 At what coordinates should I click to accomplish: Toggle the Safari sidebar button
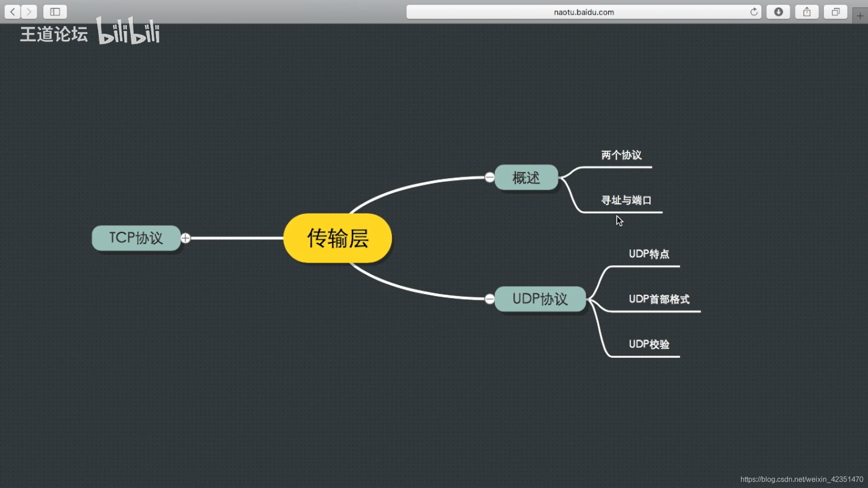(55, 12)
